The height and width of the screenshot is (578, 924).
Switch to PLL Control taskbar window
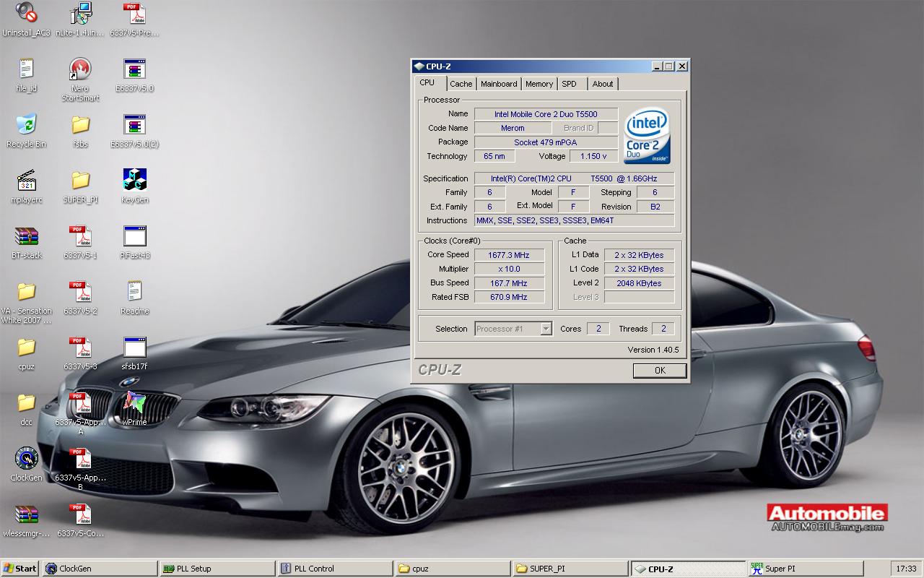point(335,569)
